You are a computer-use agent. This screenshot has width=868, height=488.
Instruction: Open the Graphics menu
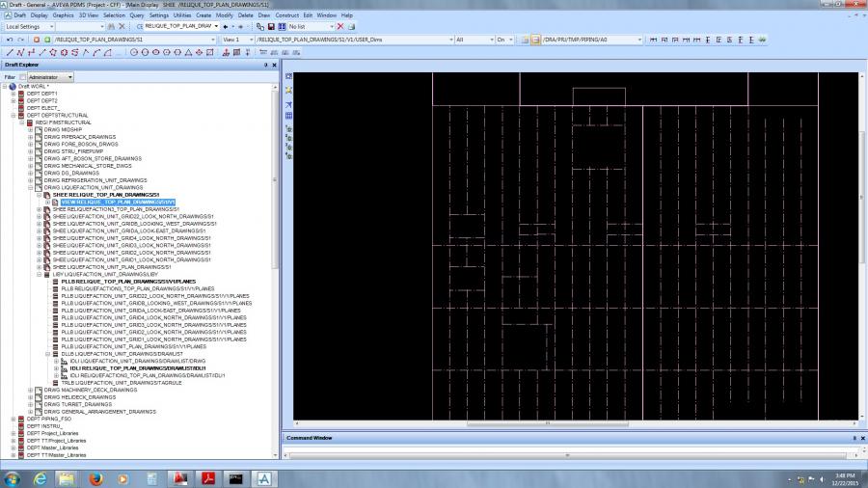tap(63, 15)
